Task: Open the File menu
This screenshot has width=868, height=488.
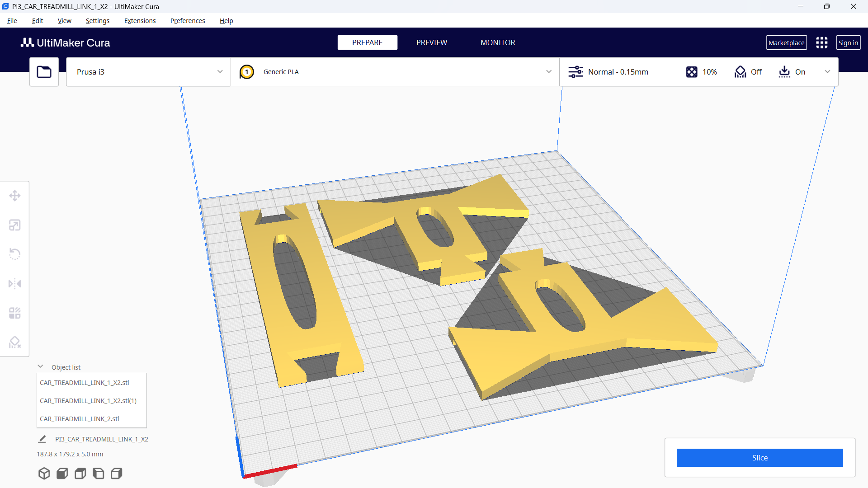Action: point(12,21)
